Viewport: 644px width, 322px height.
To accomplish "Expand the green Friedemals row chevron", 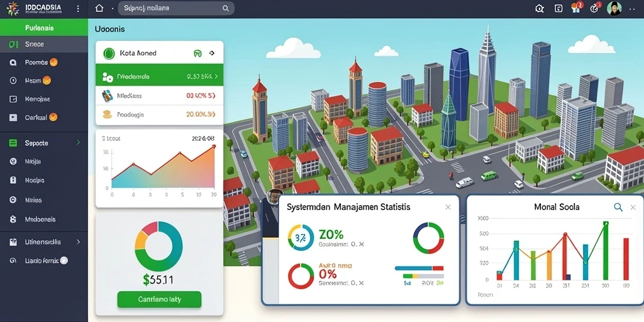I will (216, 76).
